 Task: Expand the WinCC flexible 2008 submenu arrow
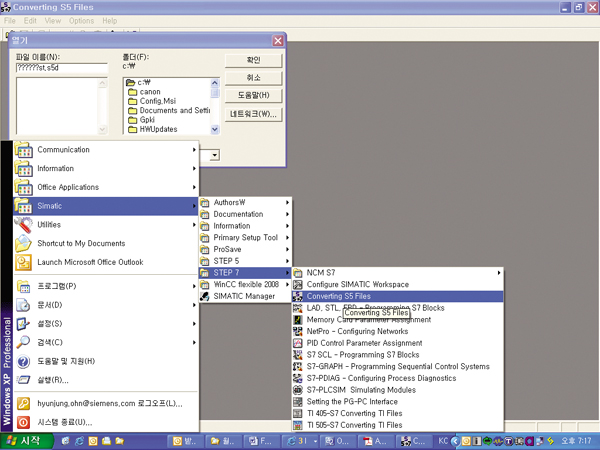287,284
